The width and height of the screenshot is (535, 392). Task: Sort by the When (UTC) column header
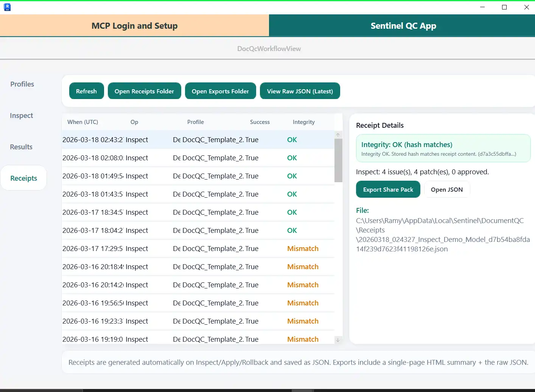click(x=82, y=122)
